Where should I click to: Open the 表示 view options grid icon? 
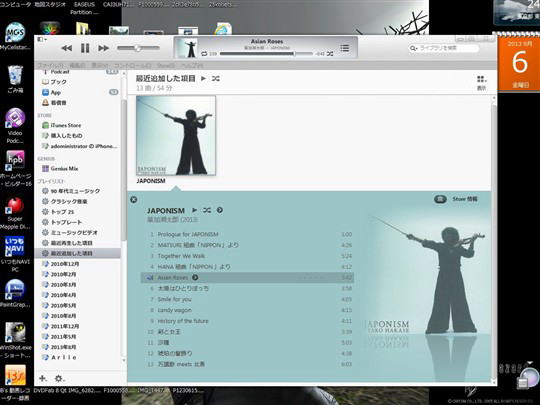click(481, 80)
